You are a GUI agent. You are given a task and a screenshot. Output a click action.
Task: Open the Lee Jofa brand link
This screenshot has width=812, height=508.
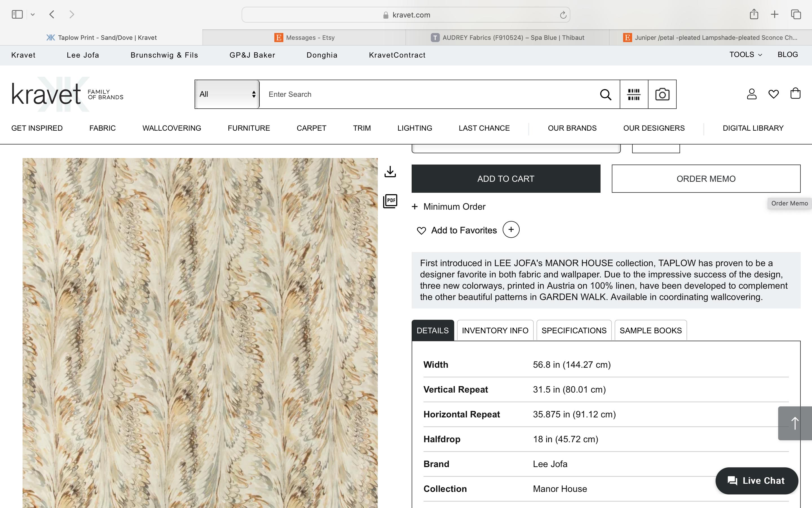pos(83,55)
